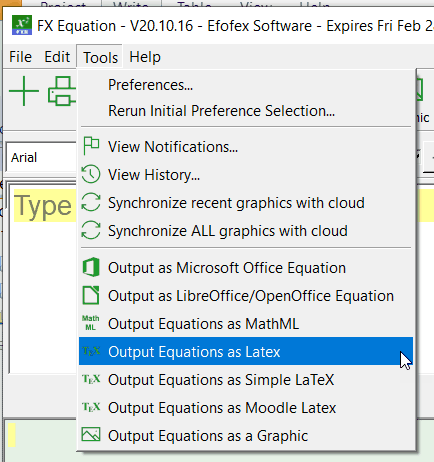
Task: Choose Output Equations as Moodle Latex
Action: pyautogui.click(x=246, y=408)
